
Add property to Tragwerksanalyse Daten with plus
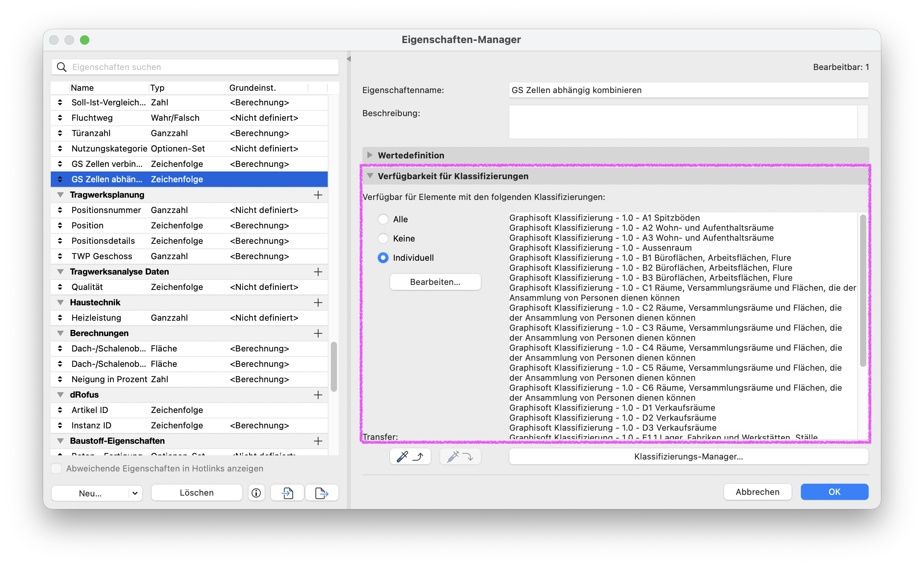(x=318, y=272)
